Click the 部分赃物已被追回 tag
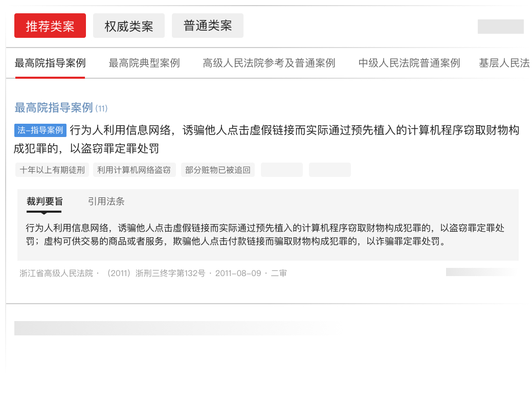Viewport: 532px width, 409px height. coord(218,170)
